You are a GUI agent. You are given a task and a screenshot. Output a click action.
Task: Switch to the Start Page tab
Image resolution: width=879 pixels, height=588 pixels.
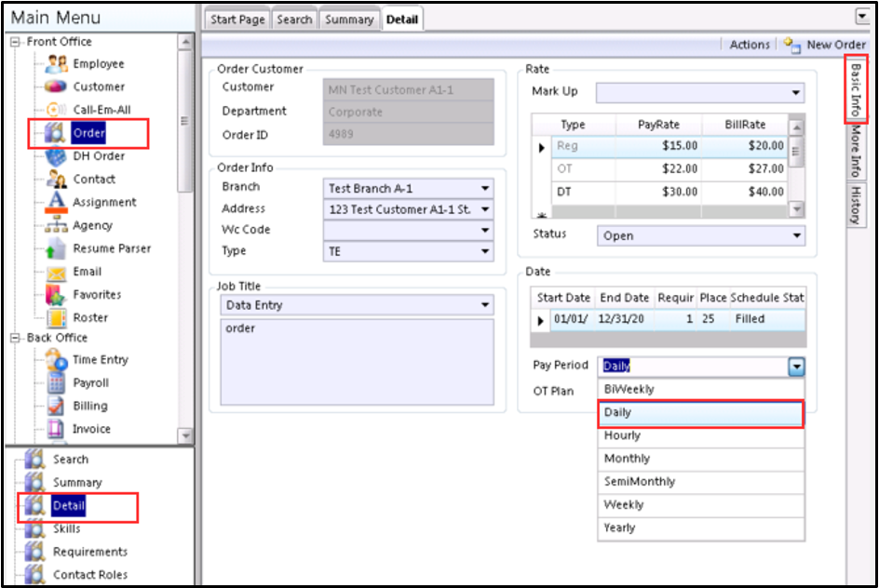237,20
